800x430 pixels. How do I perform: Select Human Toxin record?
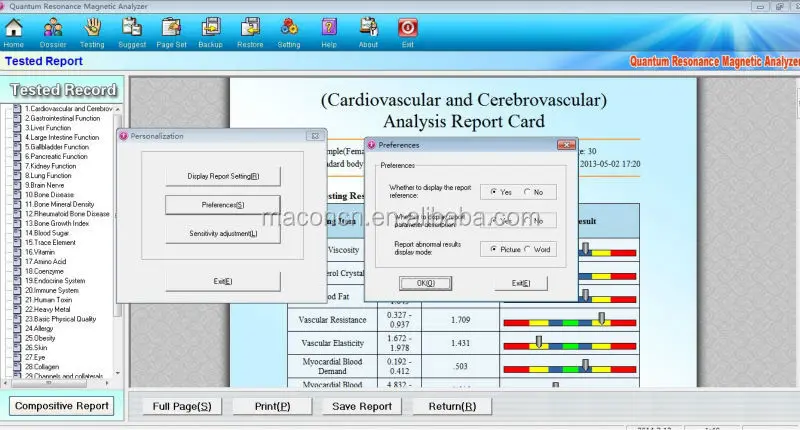pyautogui.click(x=48, y=300)
